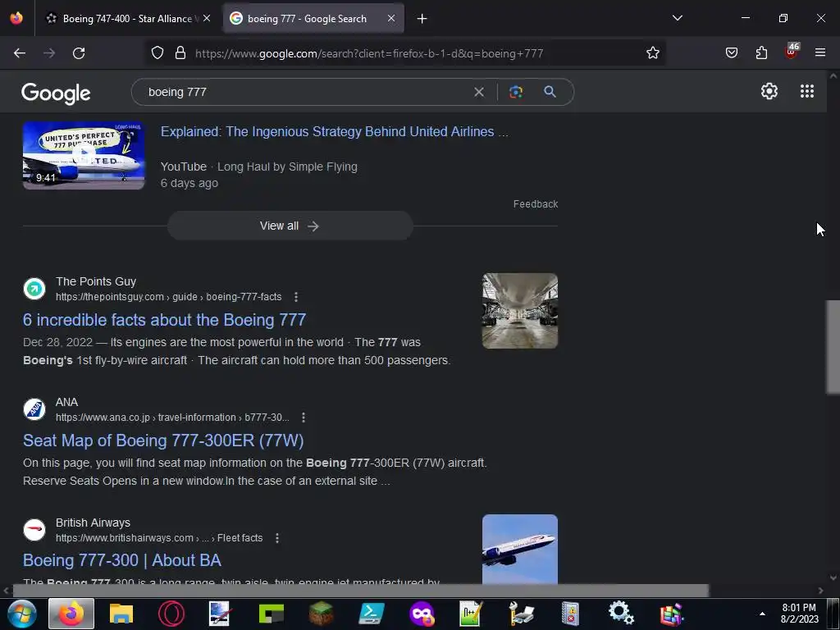Open Google quick settings gear
The width and height of the screenshot is (840, 630).
pos(769,91)
